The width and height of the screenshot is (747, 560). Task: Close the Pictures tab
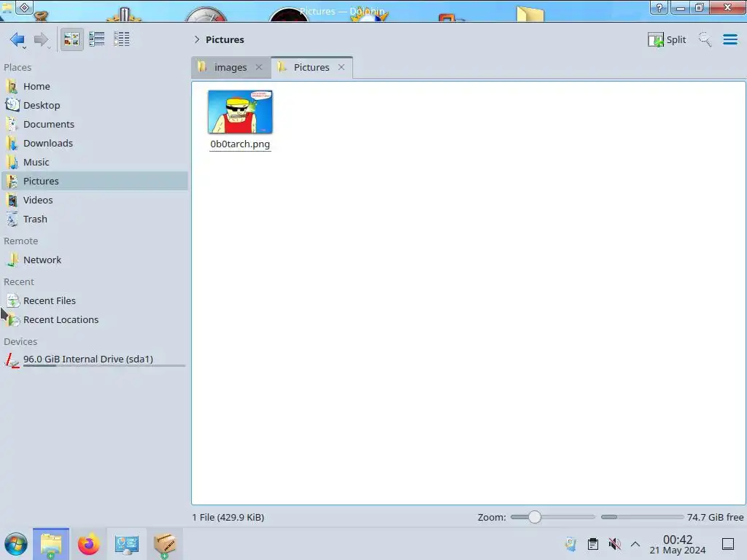point(341,67)
